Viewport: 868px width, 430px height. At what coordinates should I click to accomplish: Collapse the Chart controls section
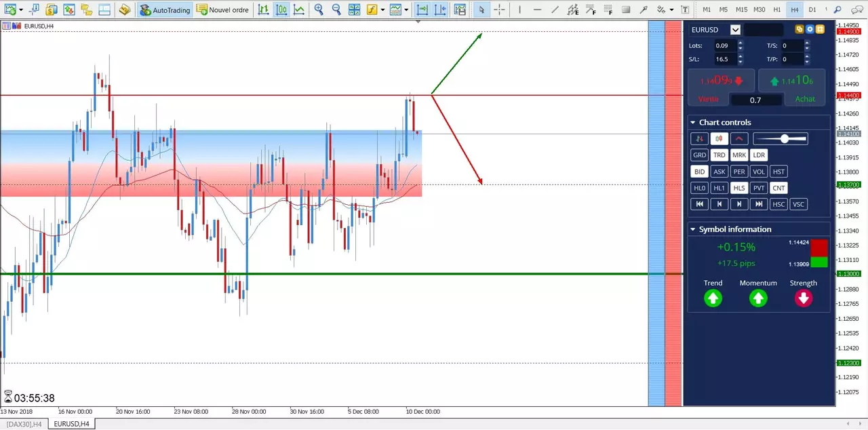693,123
